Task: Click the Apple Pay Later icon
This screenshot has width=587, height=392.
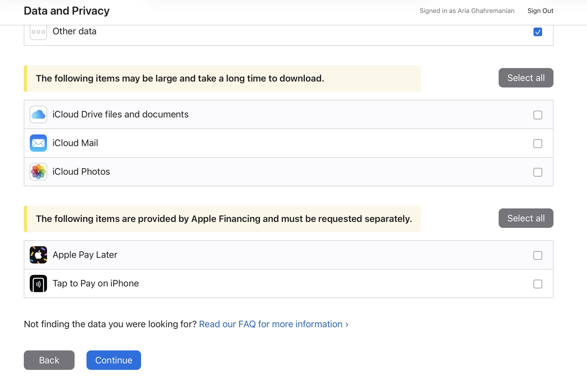Action: (x=38, y=255)
